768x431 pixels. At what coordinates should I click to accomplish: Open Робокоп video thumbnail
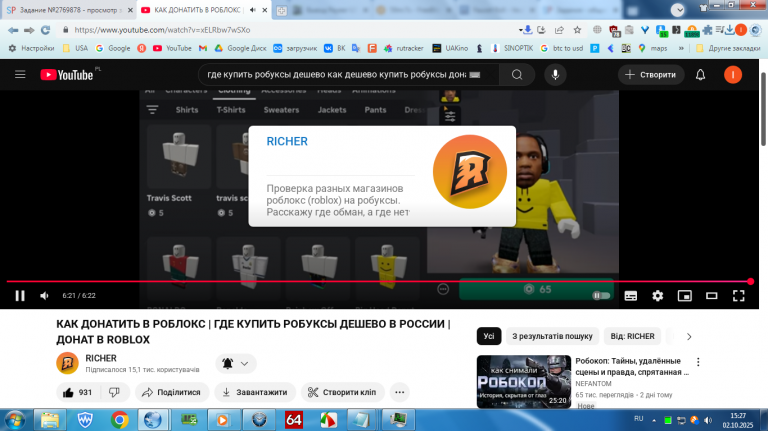coord(524,382)
